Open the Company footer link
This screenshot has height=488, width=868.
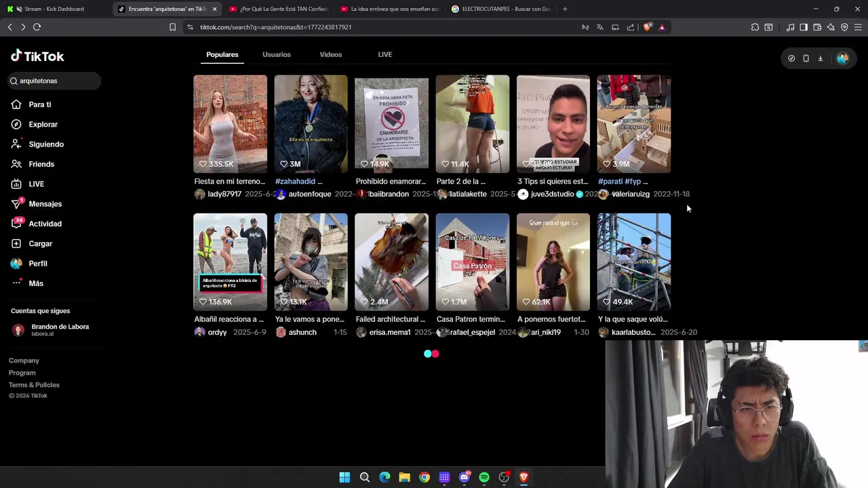(x=24, y=361)
